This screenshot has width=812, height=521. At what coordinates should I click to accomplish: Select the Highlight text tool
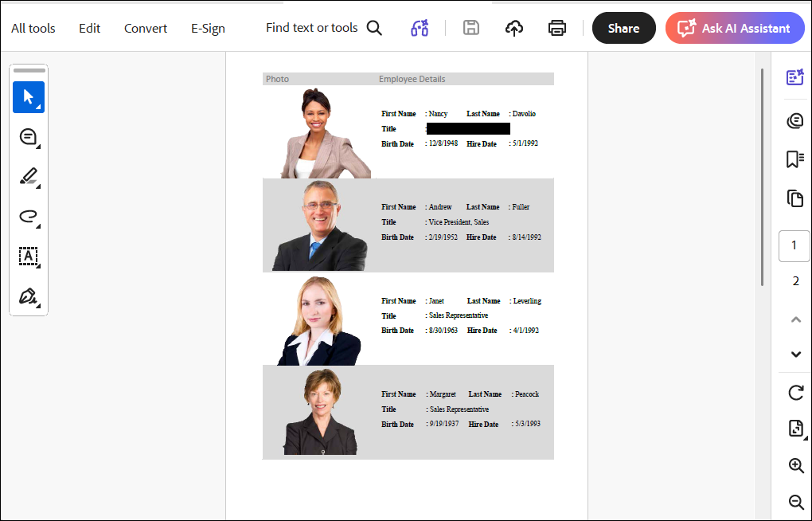(29, 177)
